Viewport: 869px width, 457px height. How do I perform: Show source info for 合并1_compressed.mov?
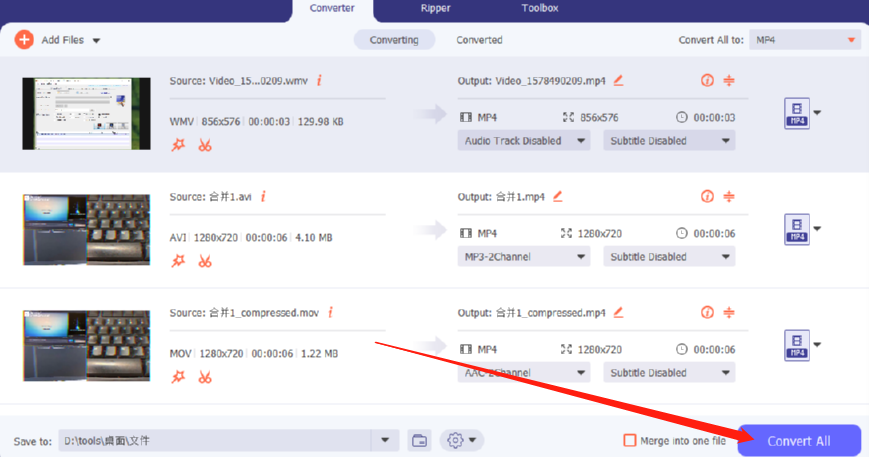330,312
